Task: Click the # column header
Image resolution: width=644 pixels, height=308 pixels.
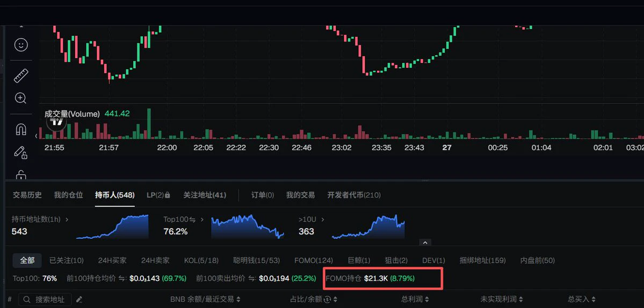Action: (10, 300)
